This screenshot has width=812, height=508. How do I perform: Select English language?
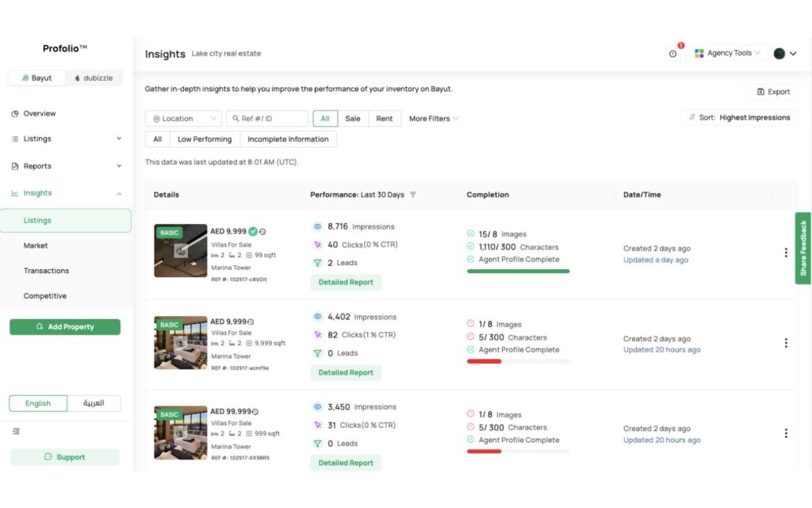(38, 403)
